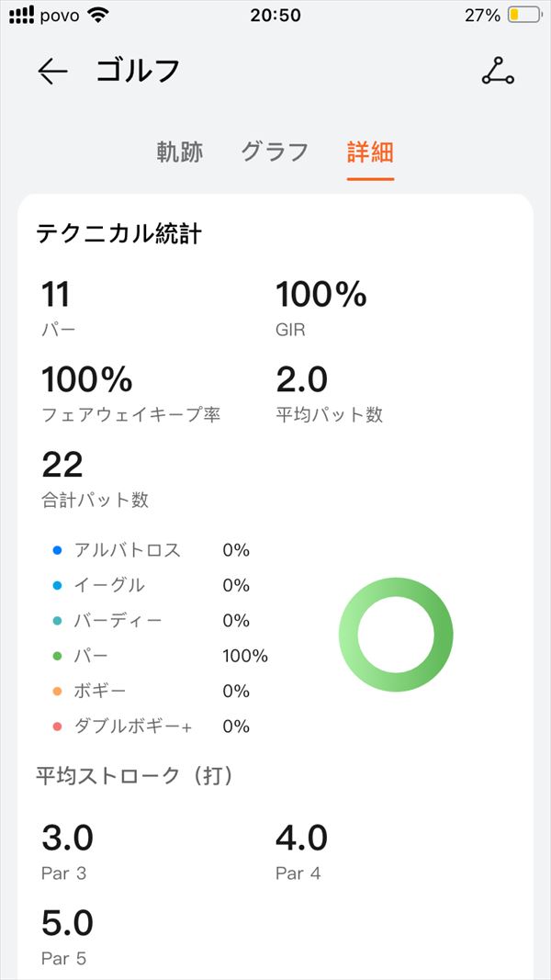Tap the フェアウェイキープ率 statistic
551x980 pixels.
(131, 394)
